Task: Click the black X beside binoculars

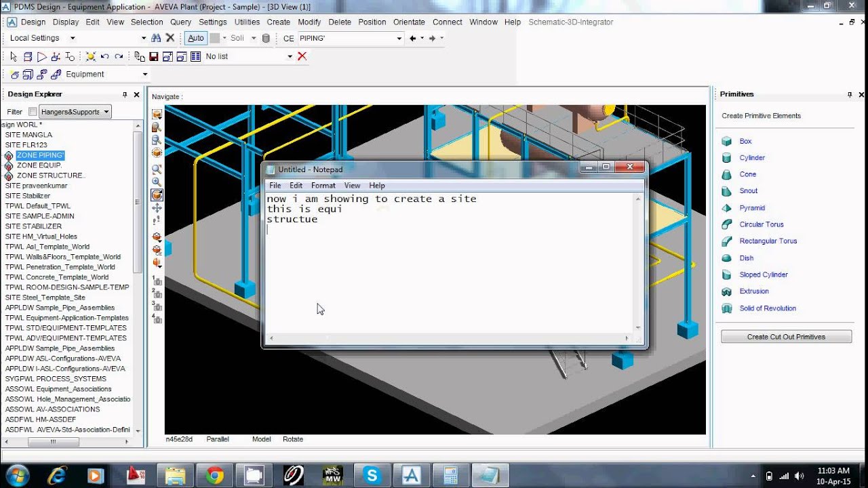Action: [x=170, y=38]
